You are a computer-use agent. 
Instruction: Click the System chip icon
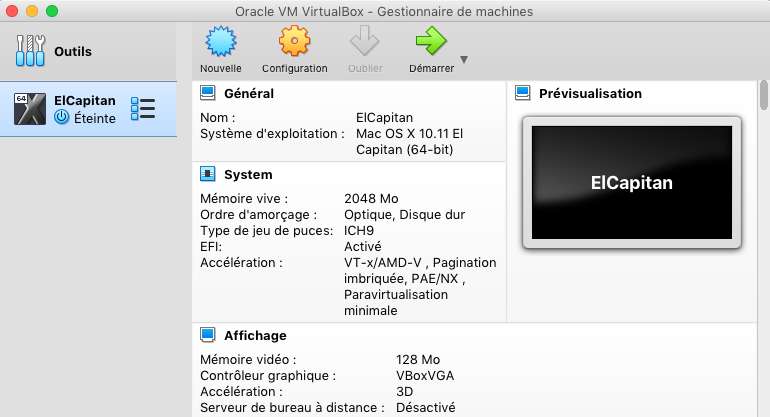coord(208,174)
